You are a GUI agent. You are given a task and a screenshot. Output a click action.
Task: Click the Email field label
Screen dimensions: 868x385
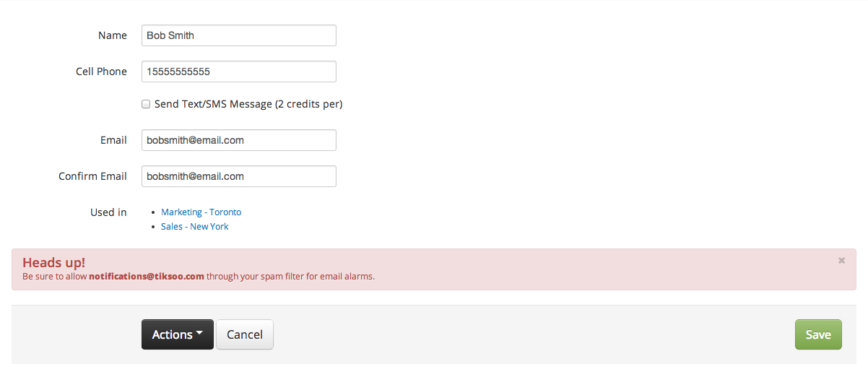pyautogui.click(x=113, y=140)
